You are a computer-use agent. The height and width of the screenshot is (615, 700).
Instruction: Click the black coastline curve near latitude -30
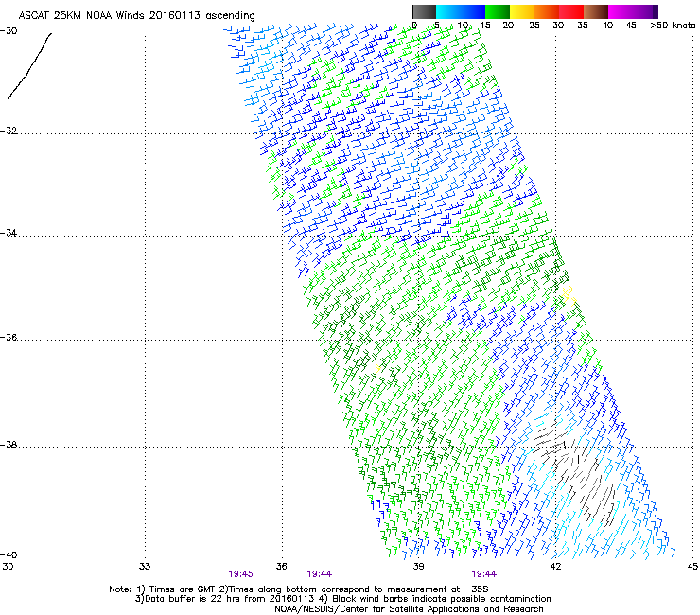point(29,65)
